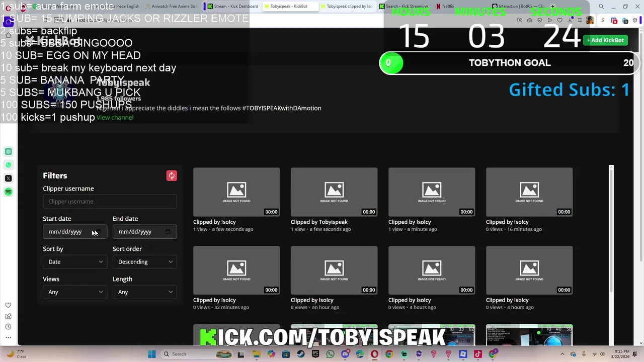The width and height of the screenshot is (644, 362).
Task: Click the shield privacy icon in address bar
Action: point(540,21)
